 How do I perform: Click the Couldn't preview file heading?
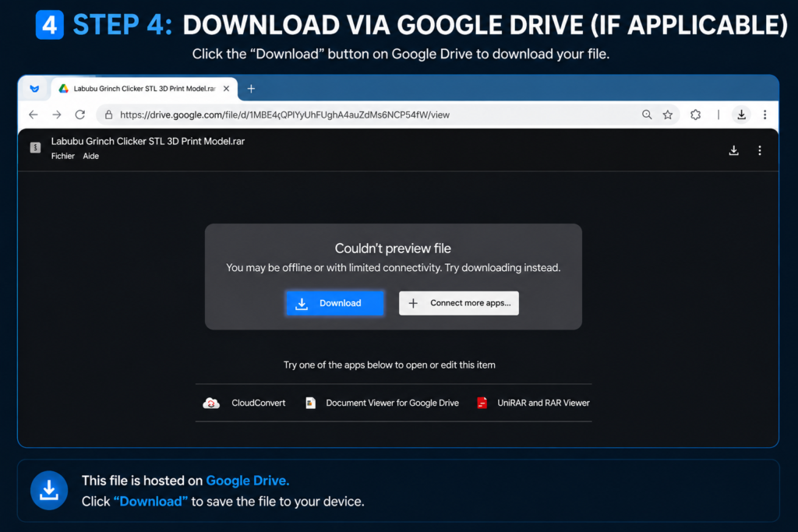coord(393,248)
